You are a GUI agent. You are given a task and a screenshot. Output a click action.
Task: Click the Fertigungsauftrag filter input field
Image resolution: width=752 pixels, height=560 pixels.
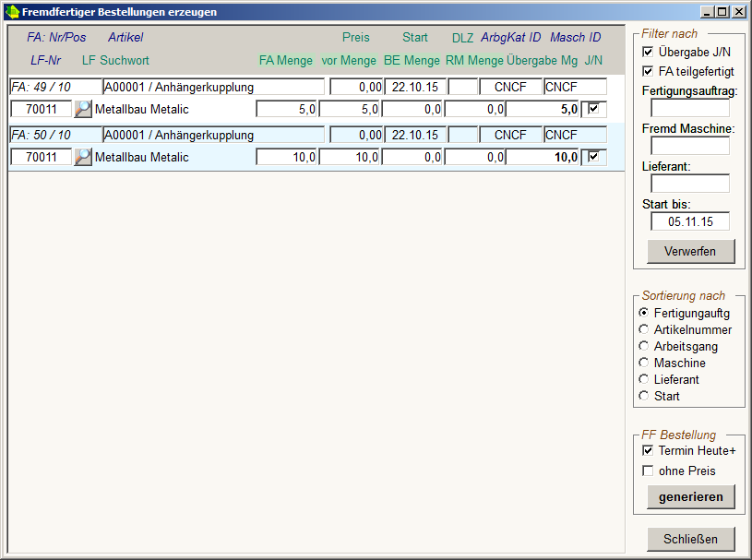tap(690, 108)
